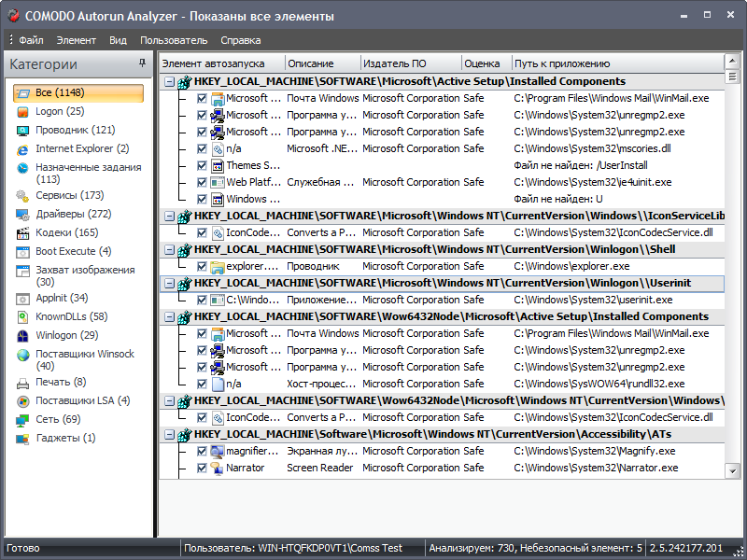Toggle the Narrator entry checkbox
The width and height of the screenshot is (747, 560).
click(203, 469)
